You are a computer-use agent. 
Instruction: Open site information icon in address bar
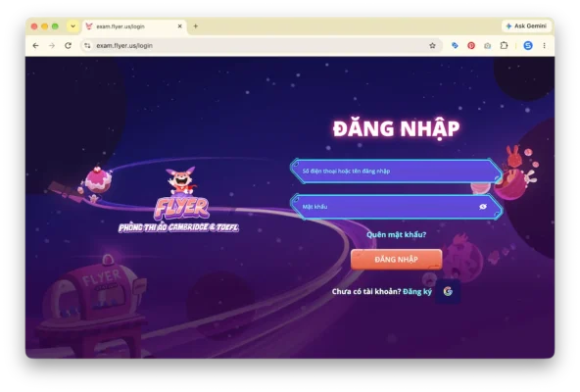[87, 45]
